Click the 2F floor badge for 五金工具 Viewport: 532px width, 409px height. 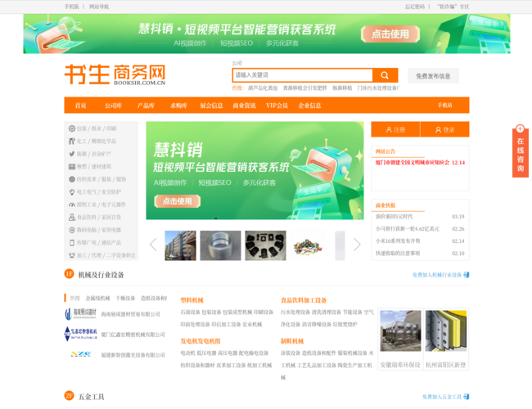coord(70,396)
